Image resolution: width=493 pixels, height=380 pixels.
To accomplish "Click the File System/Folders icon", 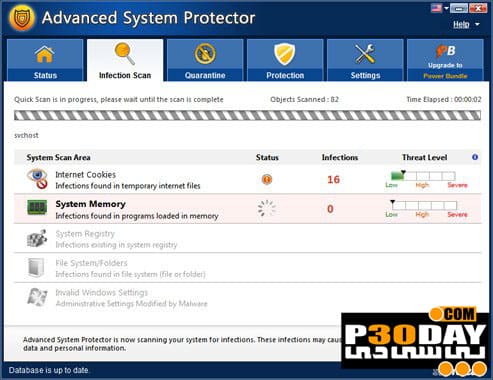I will [37, 267].
